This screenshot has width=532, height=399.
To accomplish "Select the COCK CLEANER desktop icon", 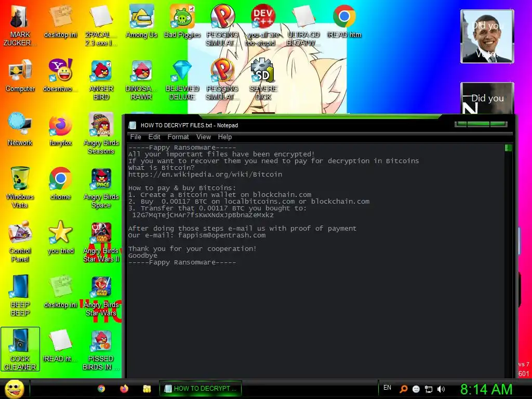I will click(x=20, y=350).
